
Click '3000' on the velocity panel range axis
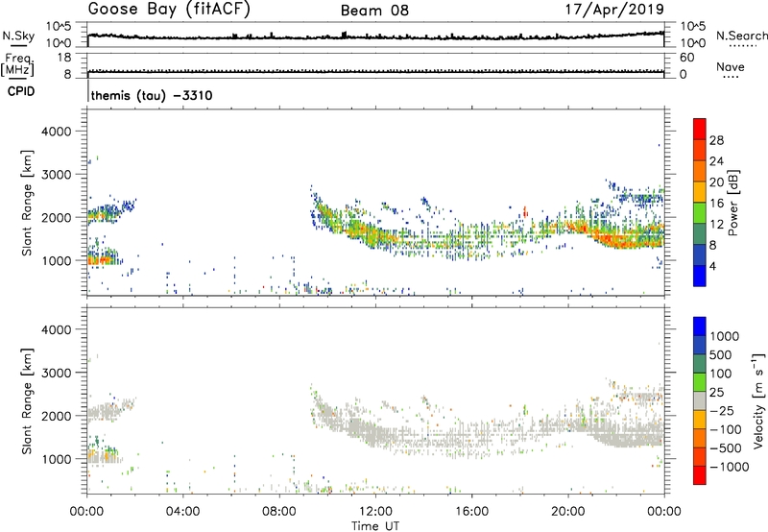click(57, 373)
